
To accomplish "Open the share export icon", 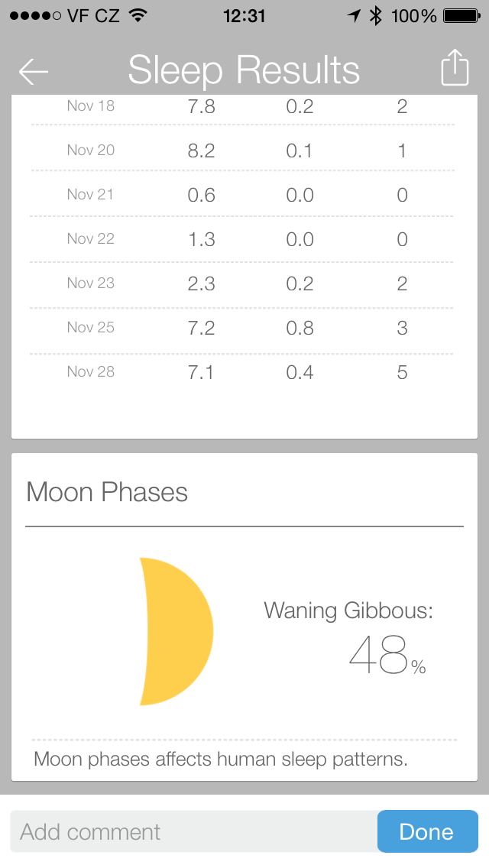I will (454, 68).
